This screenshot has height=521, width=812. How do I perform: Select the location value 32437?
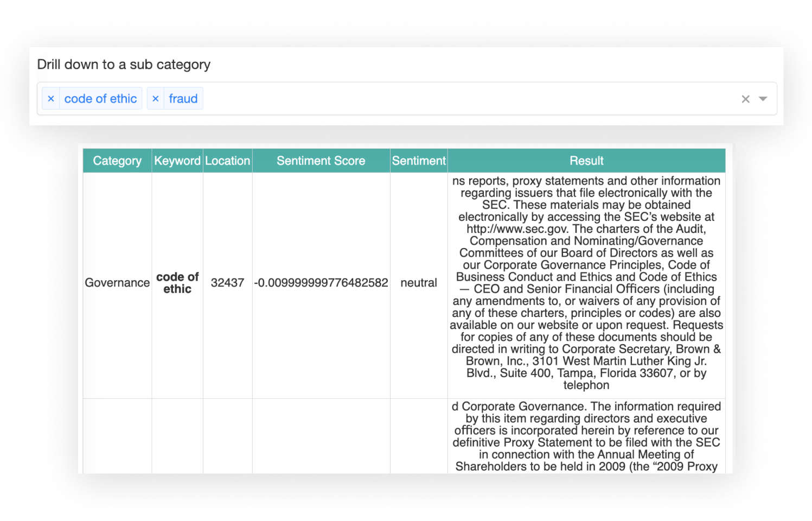[228, 283]
